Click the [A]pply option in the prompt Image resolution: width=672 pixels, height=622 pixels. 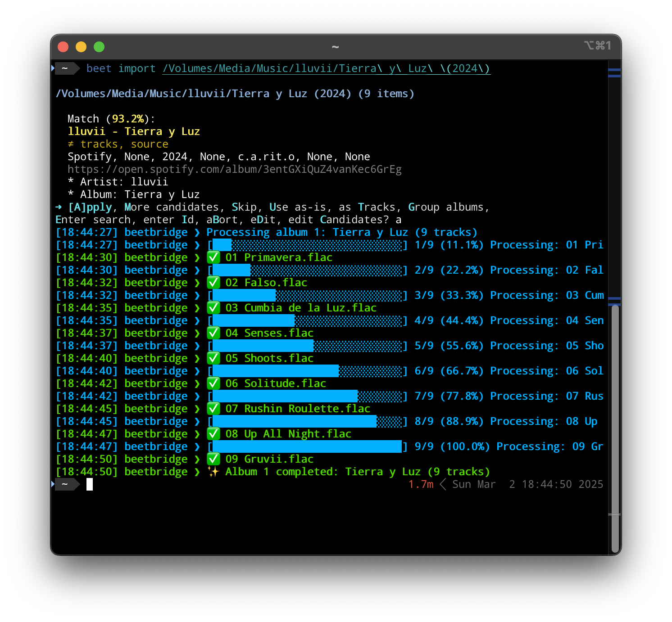click(x=90, y=207)
